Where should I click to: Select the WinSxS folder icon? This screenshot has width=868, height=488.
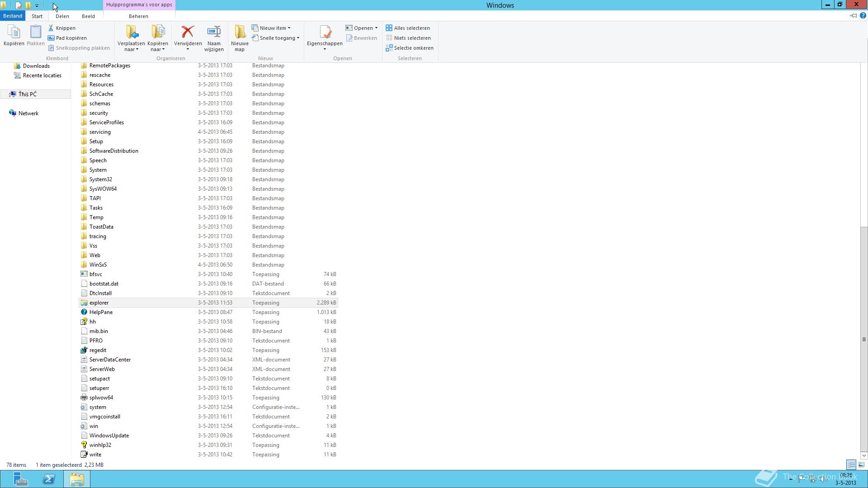84,265
